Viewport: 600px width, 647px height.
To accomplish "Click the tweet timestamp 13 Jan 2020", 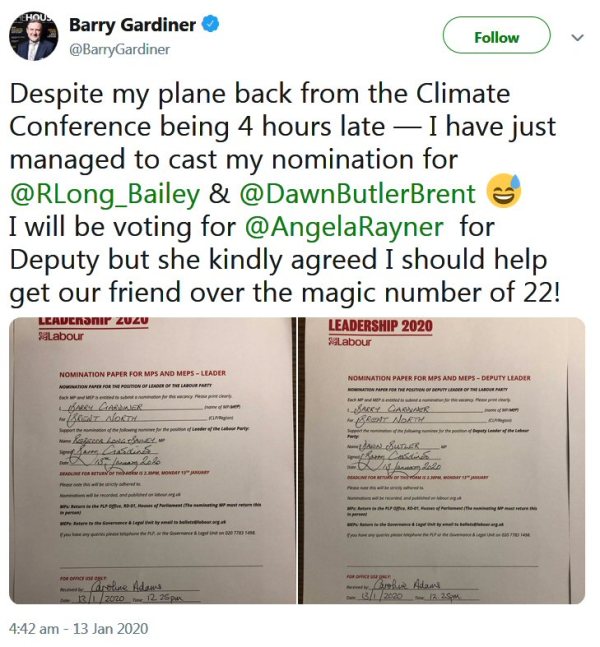I will (78, 629).
